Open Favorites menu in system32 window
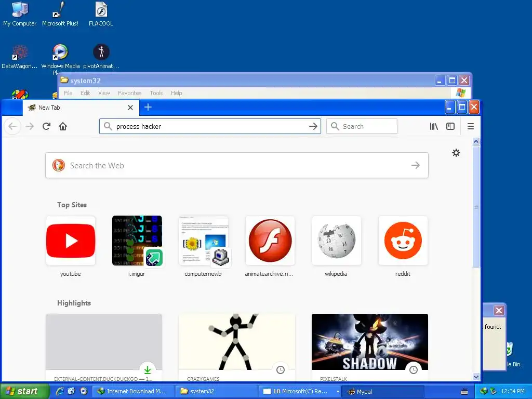 pos(129,93)
